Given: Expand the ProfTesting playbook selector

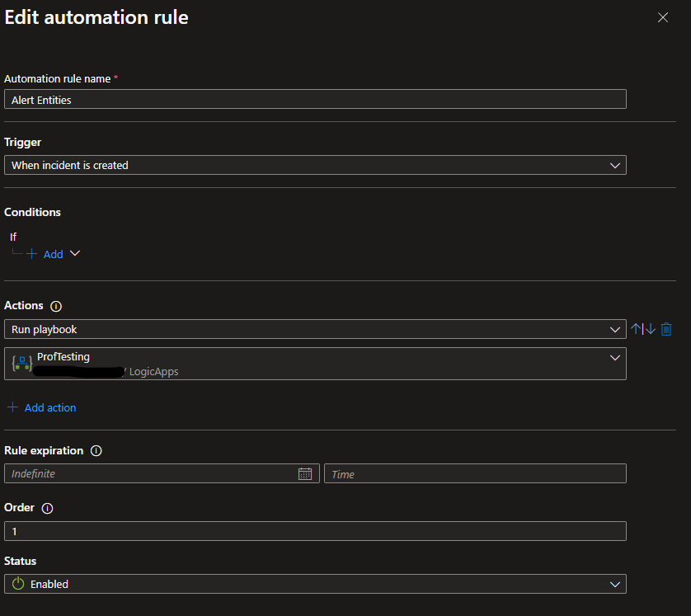Looking at the screenshot, I should 614,358.
